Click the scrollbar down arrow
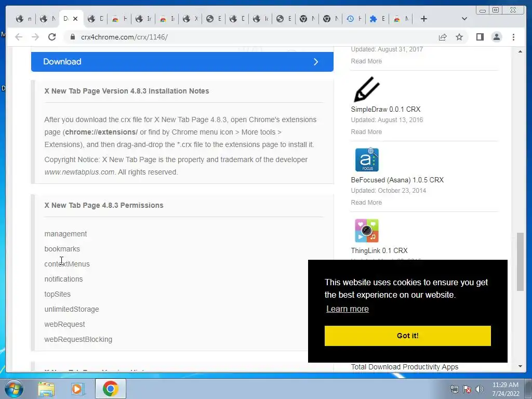Image resolution: width=532 pixels, height=399 pixels. click(x=520, y=366)
